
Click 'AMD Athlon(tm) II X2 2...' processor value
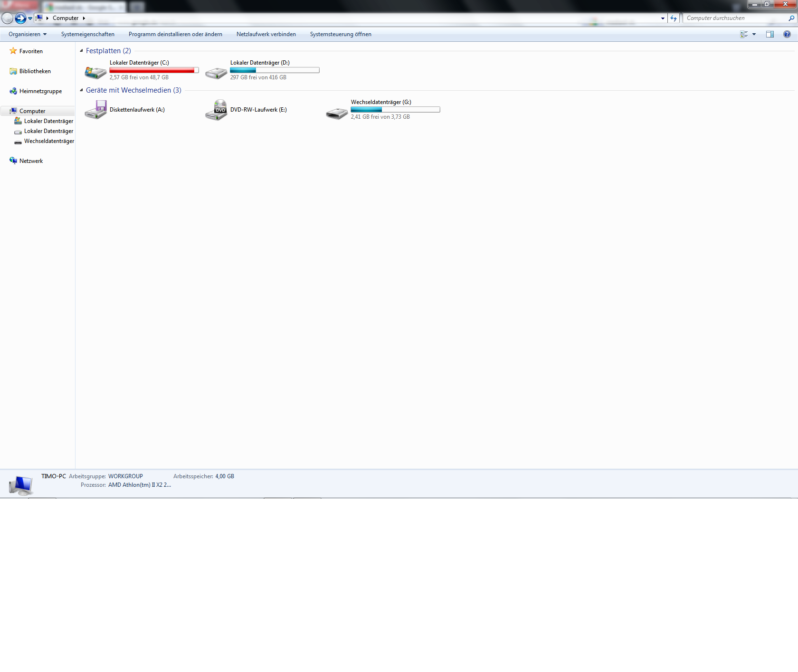pos(140,485)
